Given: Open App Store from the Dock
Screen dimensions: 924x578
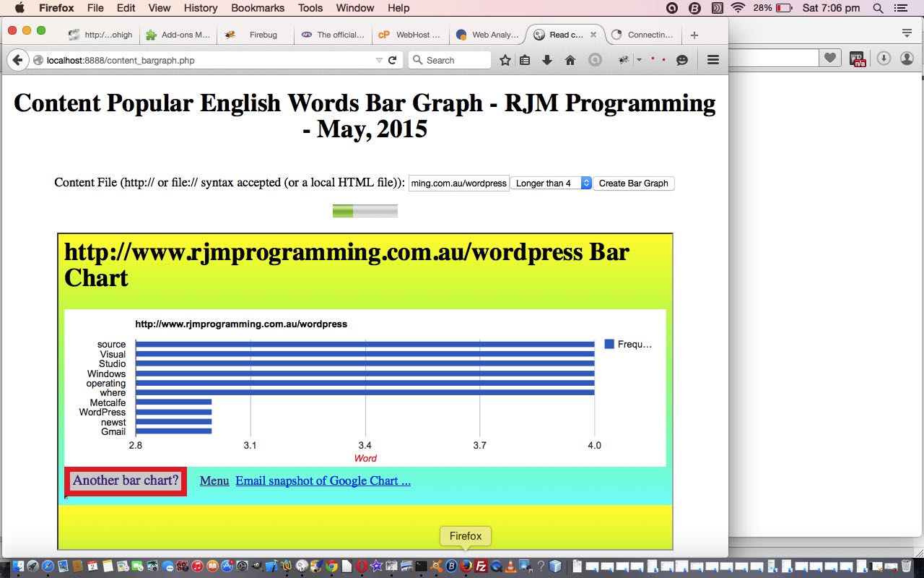Looking at the screenshot, I should [x=227, y=566].
